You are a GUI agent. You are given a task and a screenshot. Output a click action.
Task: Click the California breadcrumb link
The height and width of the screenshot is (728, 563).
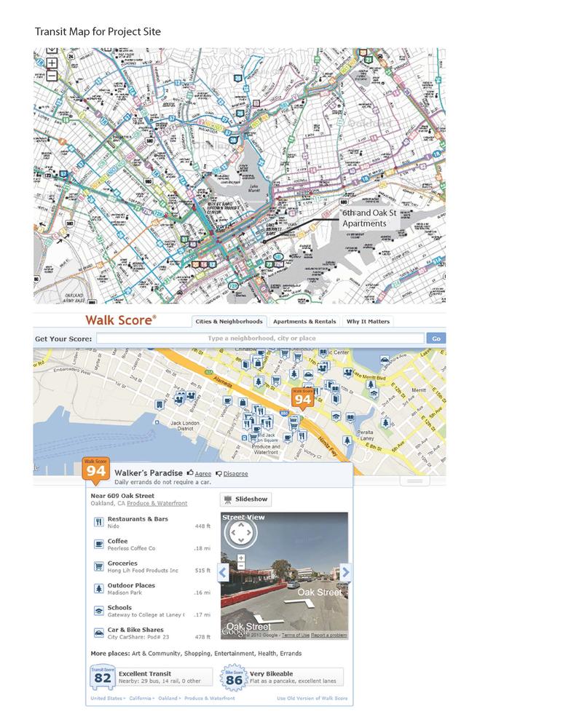pos(141,698)
